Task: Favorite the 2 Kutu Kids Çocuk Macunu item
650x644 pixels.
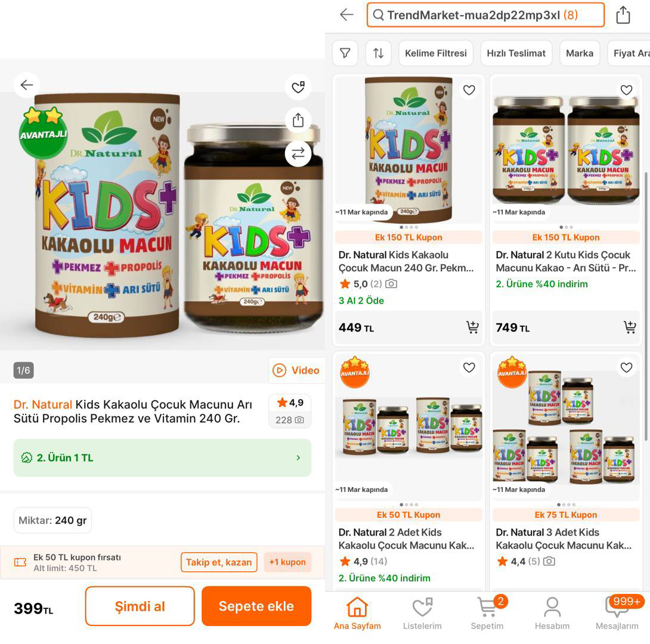Action: [626, 89]
